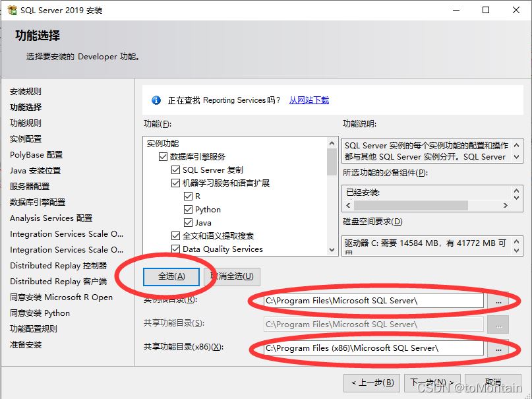Select Distributed Replay 客户端 step
Screen dimensions: 532x399
(59, 282)
